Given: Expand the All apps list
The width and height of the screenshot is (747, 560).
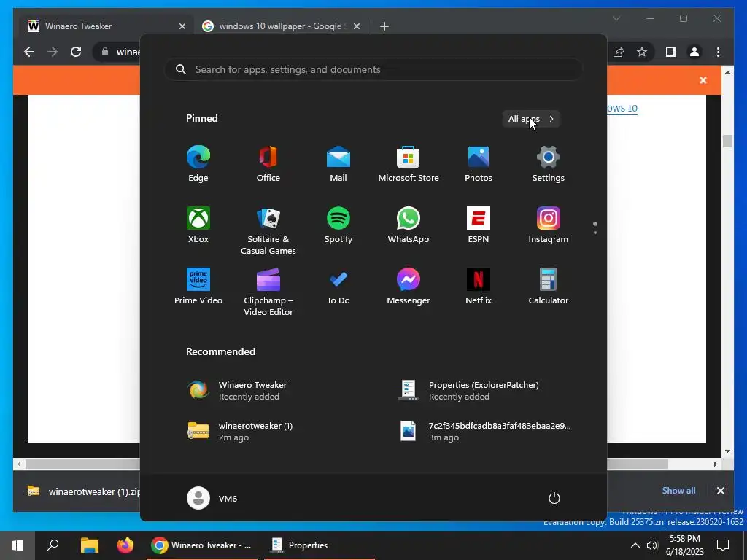Looking at the screenshot, I should coord(531,119).
